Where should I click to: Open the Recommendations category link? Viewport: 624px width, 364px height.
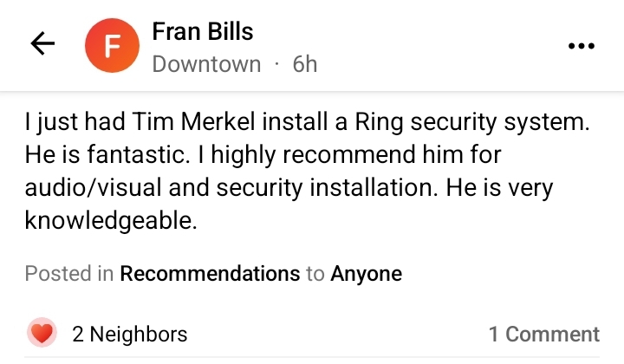[x=210, y=274]
